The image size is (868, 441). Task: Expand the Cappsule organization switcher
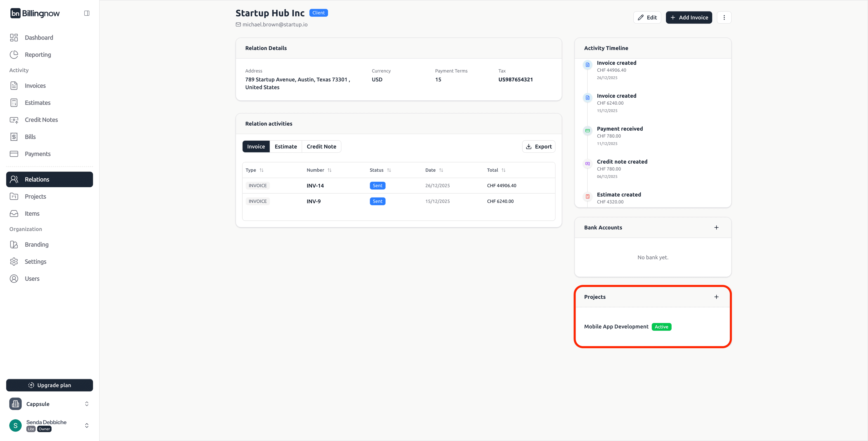tap(87, 404)
